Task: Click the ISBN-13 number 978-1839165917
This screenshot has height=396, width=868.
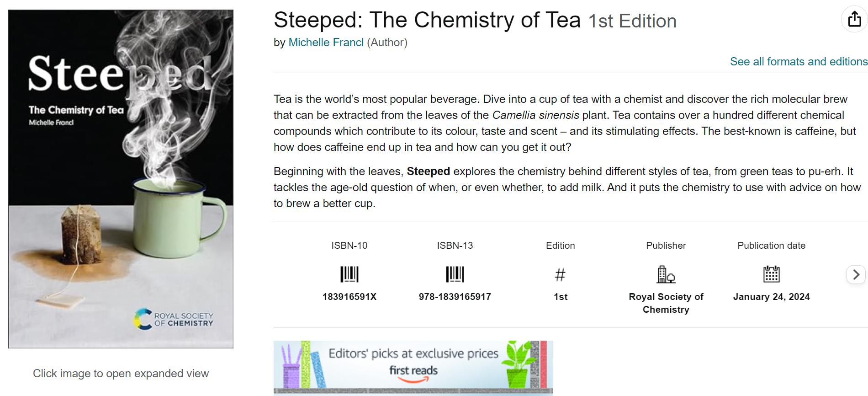Action: click(455, 297)
